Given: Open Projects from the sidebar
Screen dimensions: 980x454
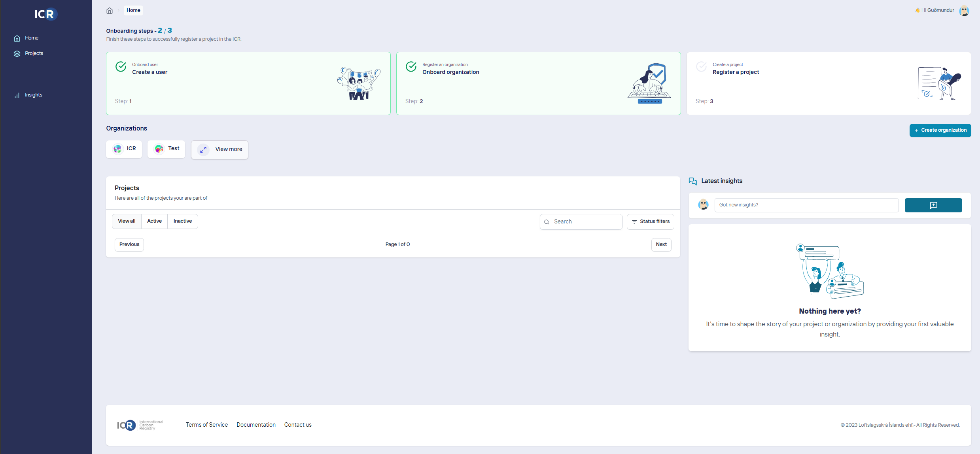Looking at the screenshot, I should click(x=34, y=53).
